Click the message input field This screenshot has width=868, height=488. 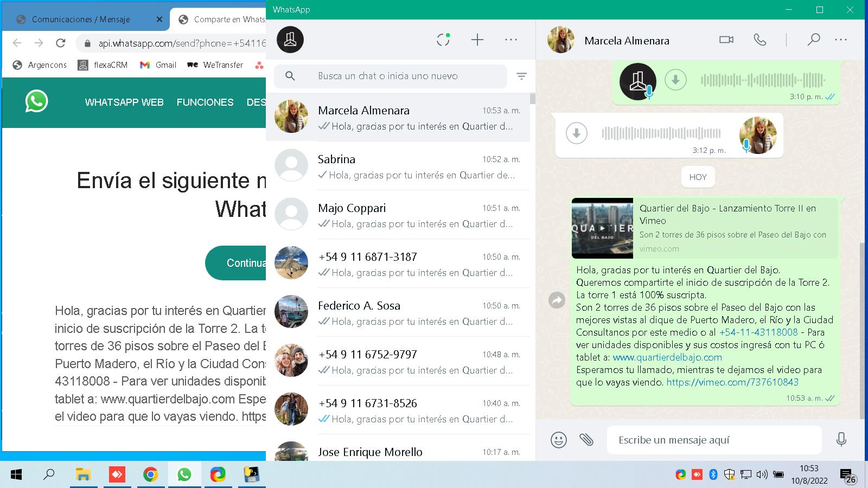point(714,440)
